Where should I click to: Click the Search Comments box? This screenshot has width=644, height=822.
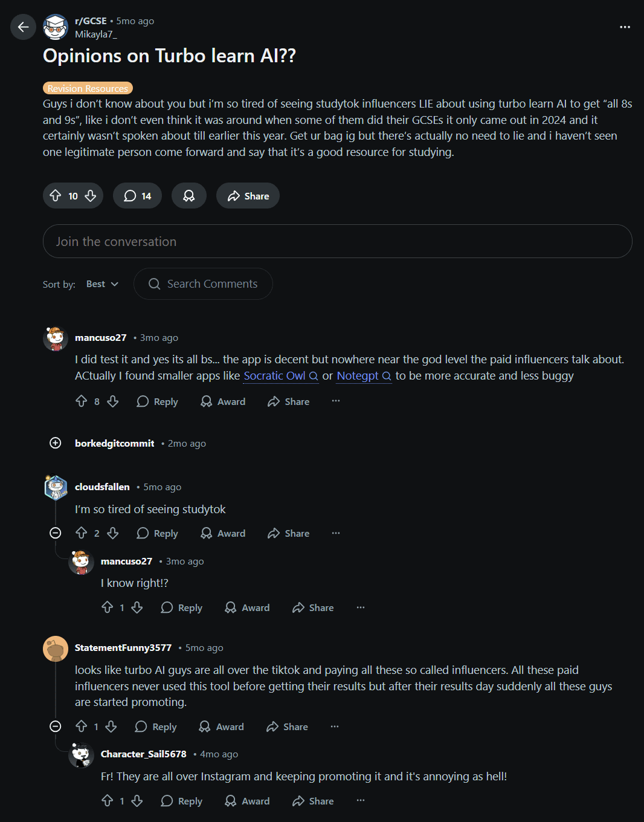pos(203,284)
